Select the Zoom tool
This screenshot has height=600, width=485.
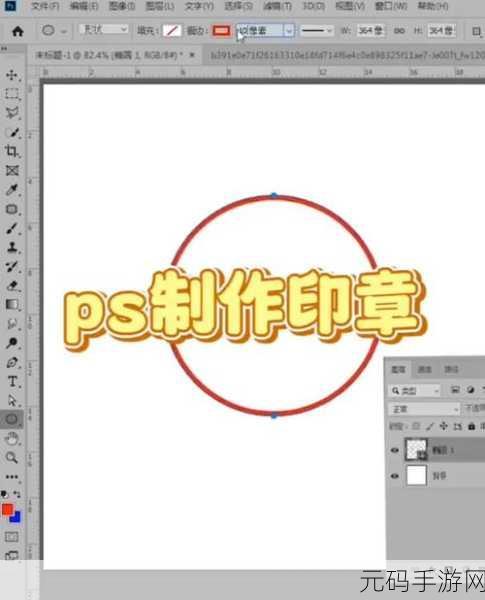tap(11, 458)
